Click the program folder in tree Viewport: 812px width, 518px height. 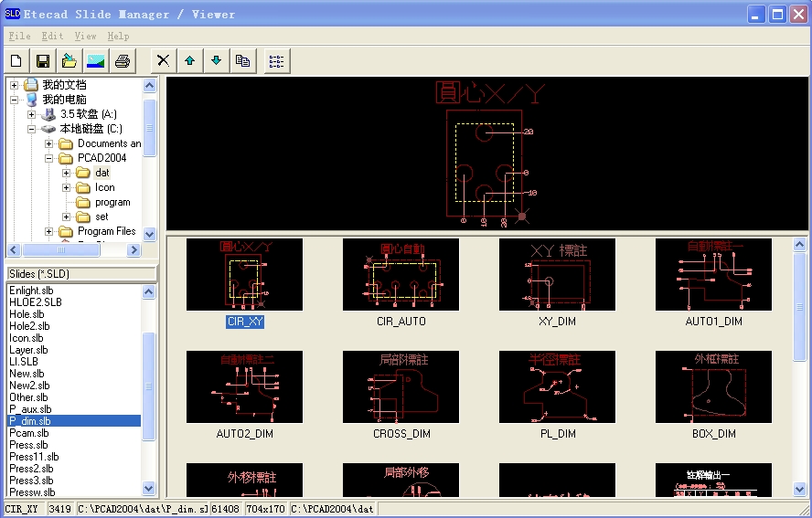point(112,202)
